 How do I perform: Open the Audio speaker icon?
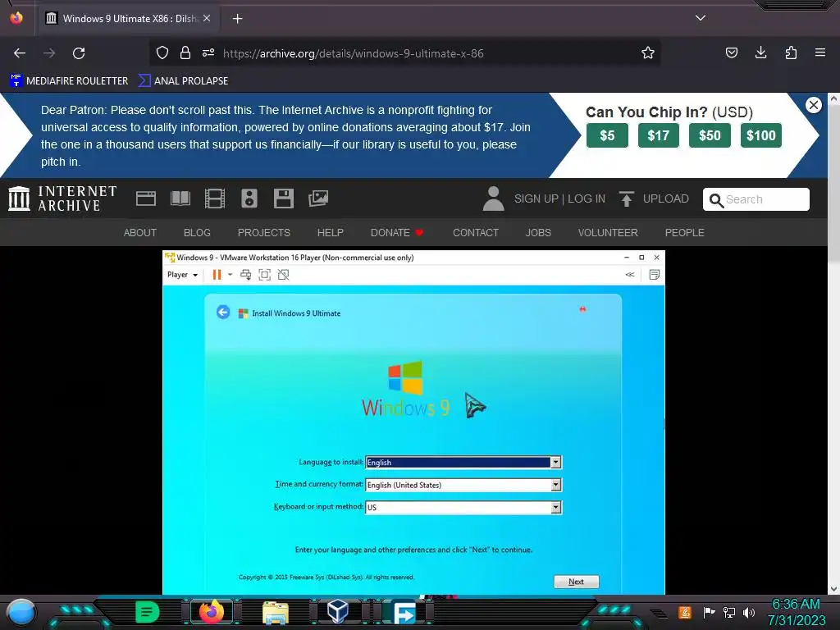pyautogui.click(x=249, y=199)
